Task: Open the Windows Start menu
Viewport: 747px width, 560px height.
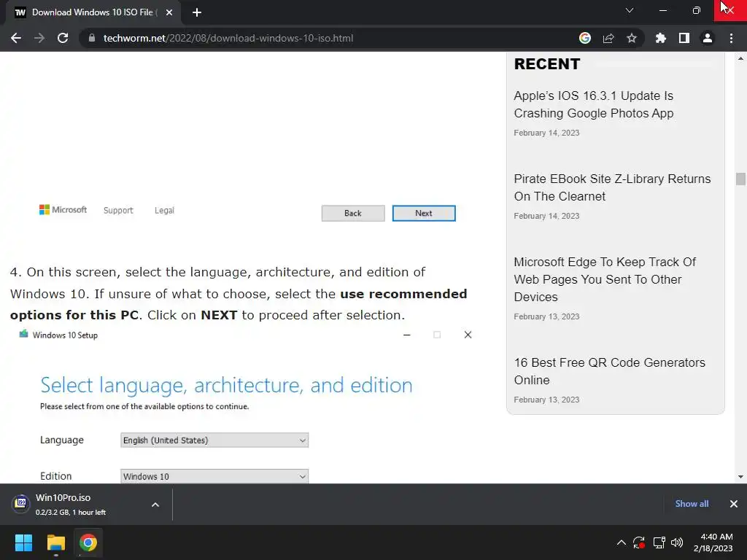Action: tap(23, 542)
